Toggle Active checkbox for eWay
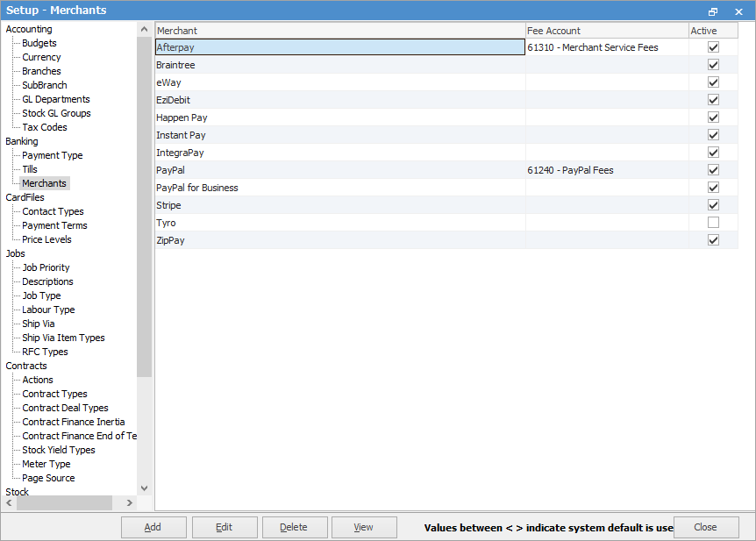 (713, 82)
